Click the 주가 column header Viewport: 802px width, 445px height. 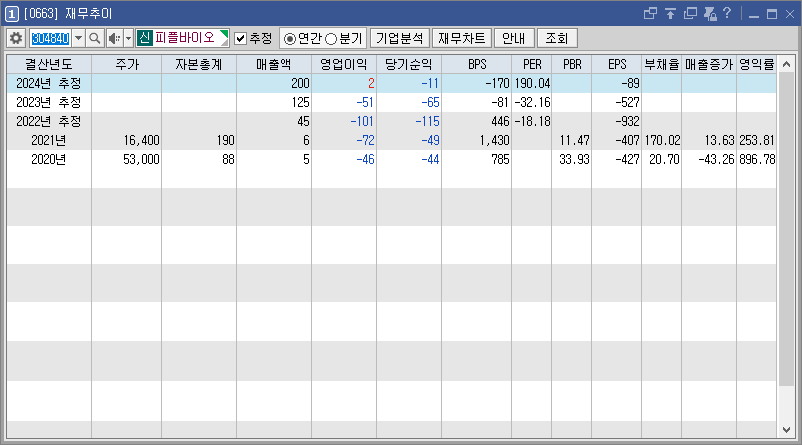[127, 64]
